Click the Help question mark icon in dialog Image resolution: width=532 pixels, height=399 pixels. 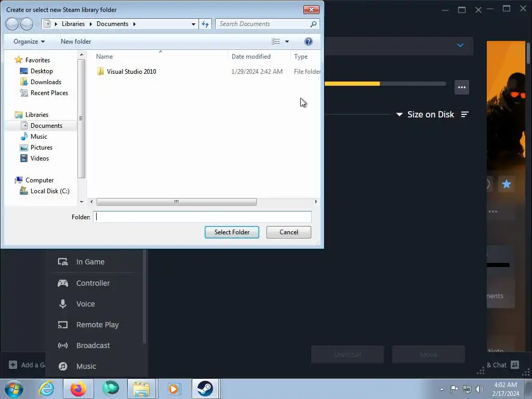pyautogui.click(x=308, y=42)
